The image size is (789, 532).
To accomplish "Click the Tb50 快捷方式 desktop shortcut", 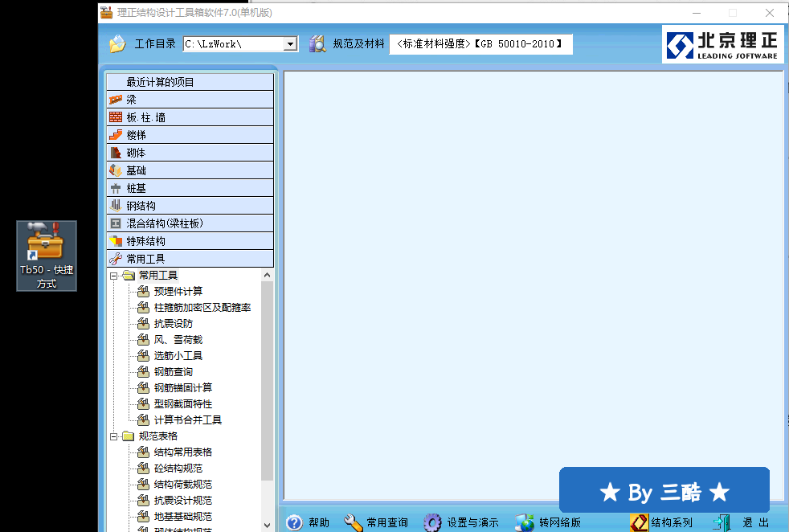I will point(47,256).
